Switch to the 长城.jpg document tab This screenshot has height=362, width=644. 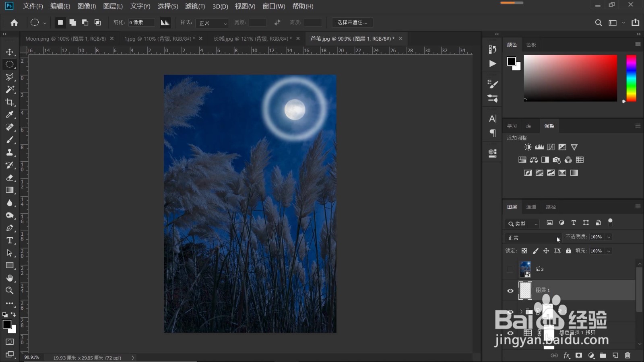click(253, 39)
